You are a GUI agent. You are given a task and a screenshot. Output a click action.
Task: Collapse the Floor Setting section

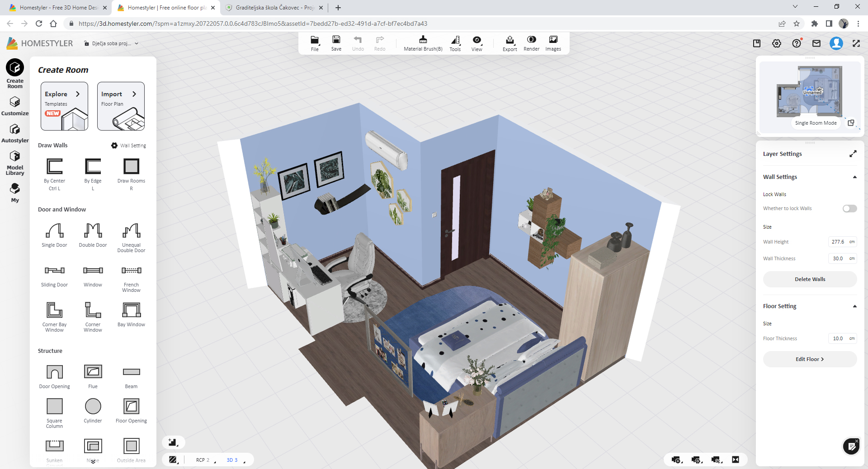click(x=854, y=306)
